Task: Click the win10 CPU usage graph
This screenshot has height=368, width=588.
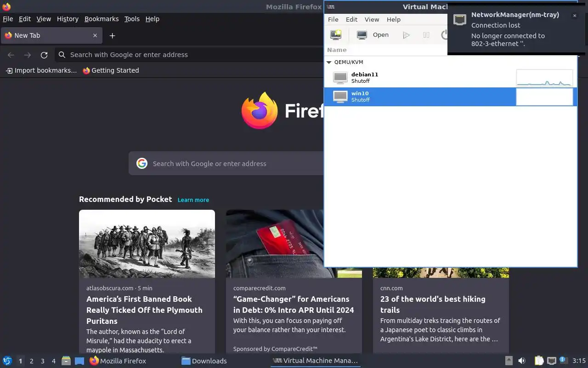Action: [544, 97]
